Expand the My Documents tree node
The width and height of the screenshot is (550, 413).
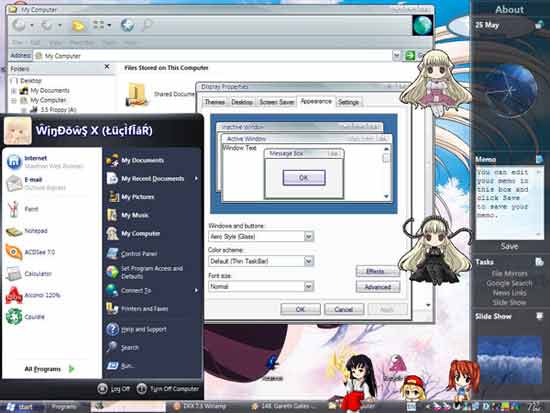pyautogui.click(x=14, y=91)
